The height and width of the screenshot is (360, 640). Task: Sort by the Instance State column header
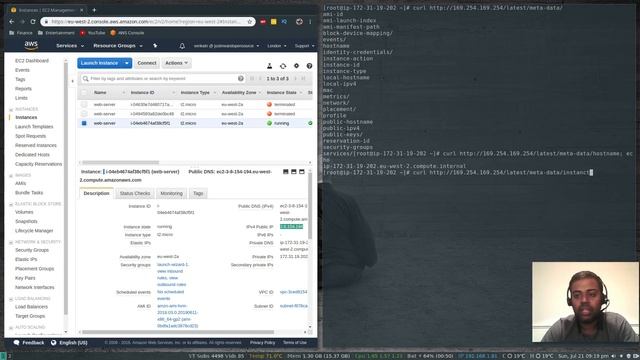(282, 93)
